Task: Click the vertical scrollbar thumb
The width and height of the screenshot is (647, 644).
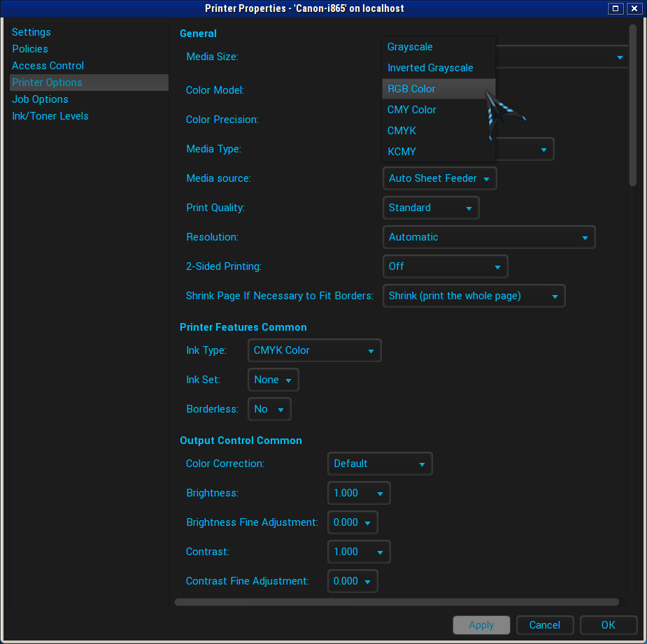Action: pyautogui.click(x=632, y=105)
